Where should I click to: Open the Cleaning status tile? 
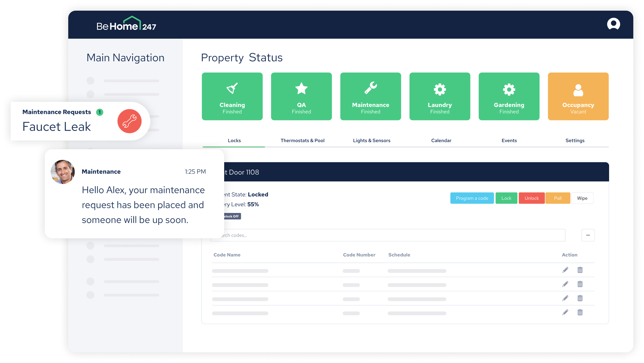click(x=232, y=96)
